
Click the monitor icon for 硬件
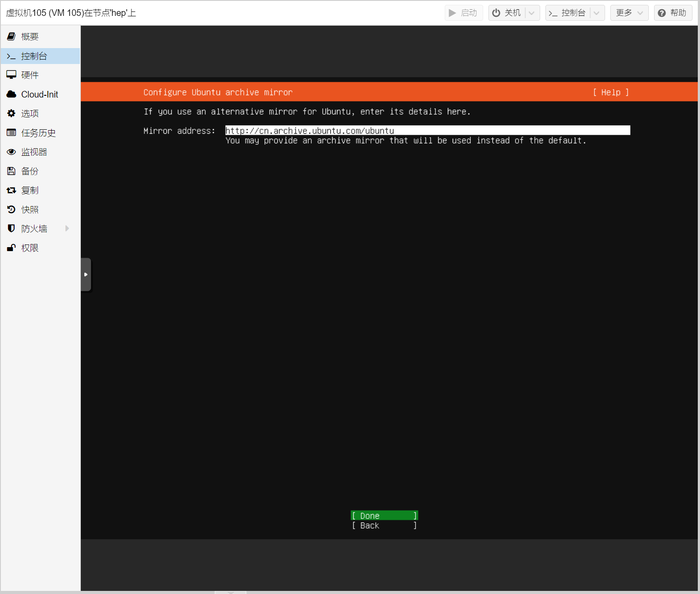click(x=11, y=75)
